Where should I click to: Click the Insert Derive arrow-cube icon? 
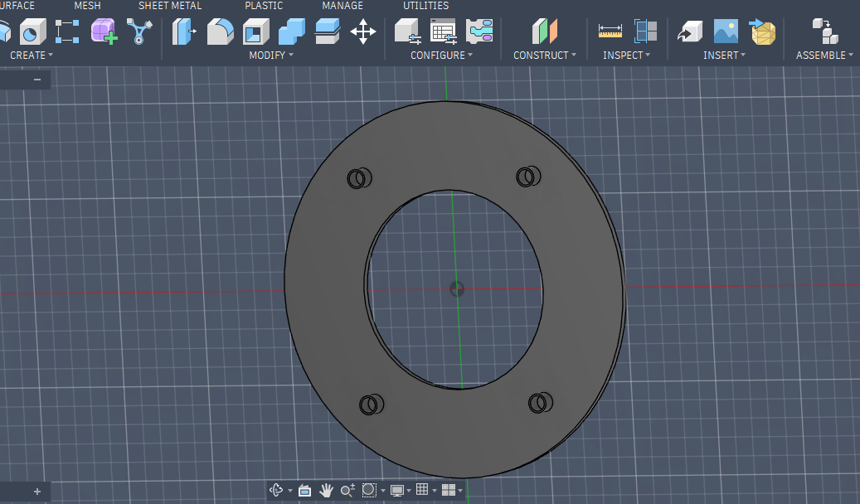tap(690, 31)
